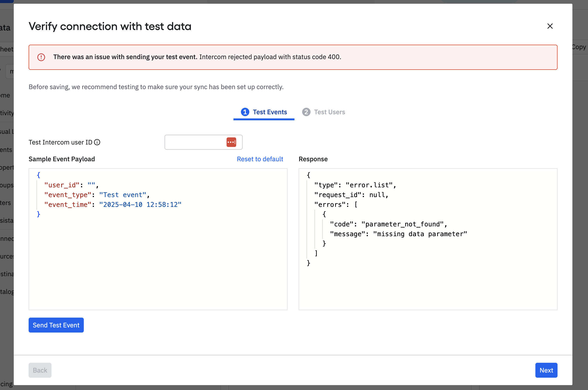This screenshot has width=588, height=390.
Task: Click the step 1 number badge
Action: 245,112
